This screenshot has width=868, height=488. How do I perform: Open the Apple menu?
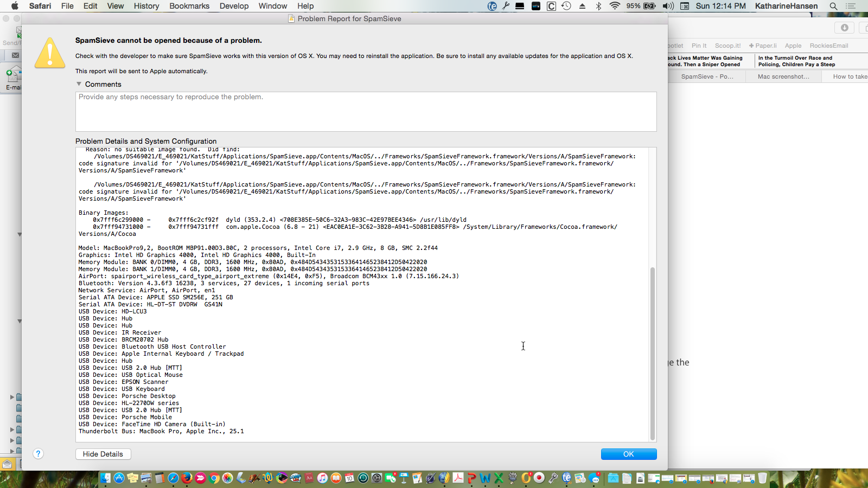[15, 6]
